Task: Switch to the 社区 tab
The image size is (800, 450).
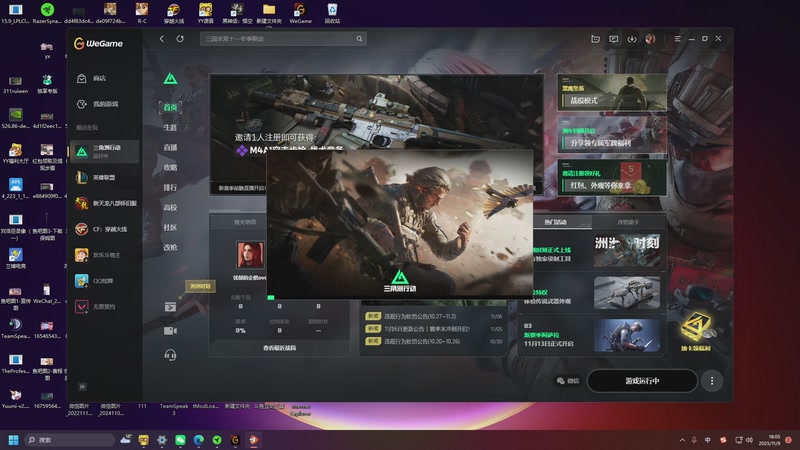Action: (x=170, y=227)
